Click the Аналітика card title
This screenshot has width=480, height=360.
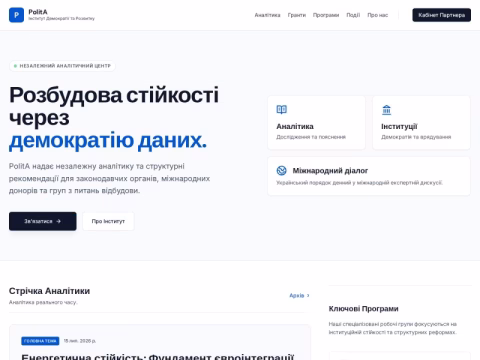(295, 126)
